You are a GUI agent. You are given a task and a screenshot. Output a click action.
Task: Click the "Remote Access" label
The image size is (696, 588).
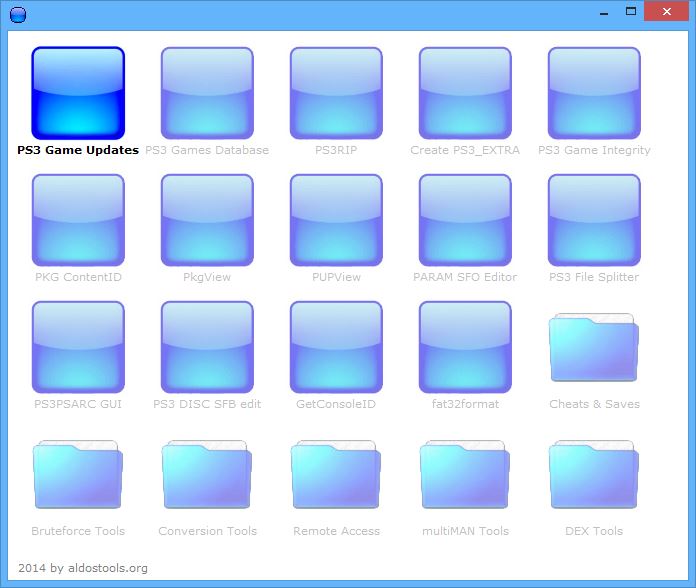[x=336, y=531]
